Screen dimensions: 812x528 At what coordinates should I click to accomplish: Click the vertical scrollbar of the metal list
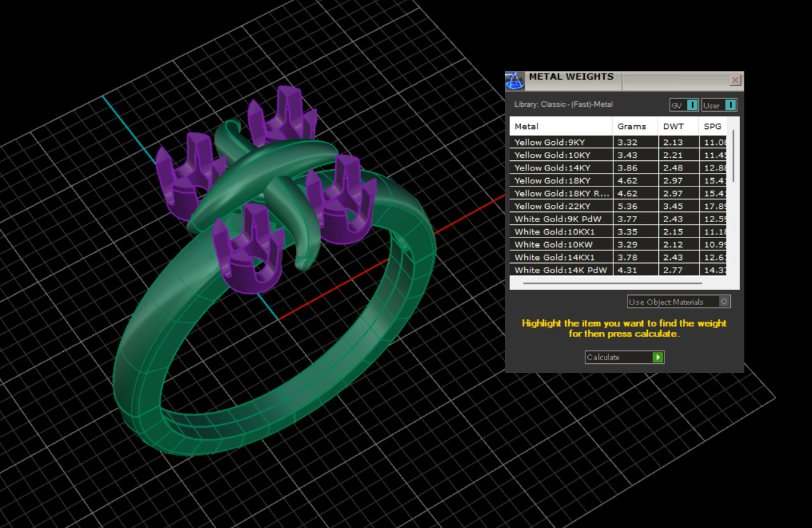[733, 156]
